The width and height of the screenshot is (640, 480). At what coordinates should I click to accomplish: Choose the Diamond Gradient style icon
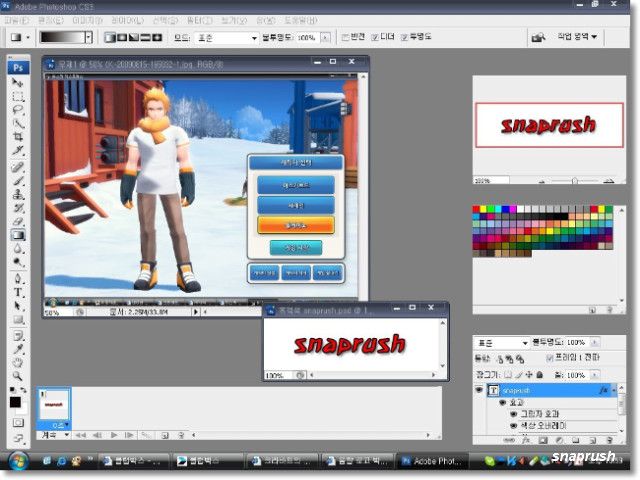tap(157, 38)
